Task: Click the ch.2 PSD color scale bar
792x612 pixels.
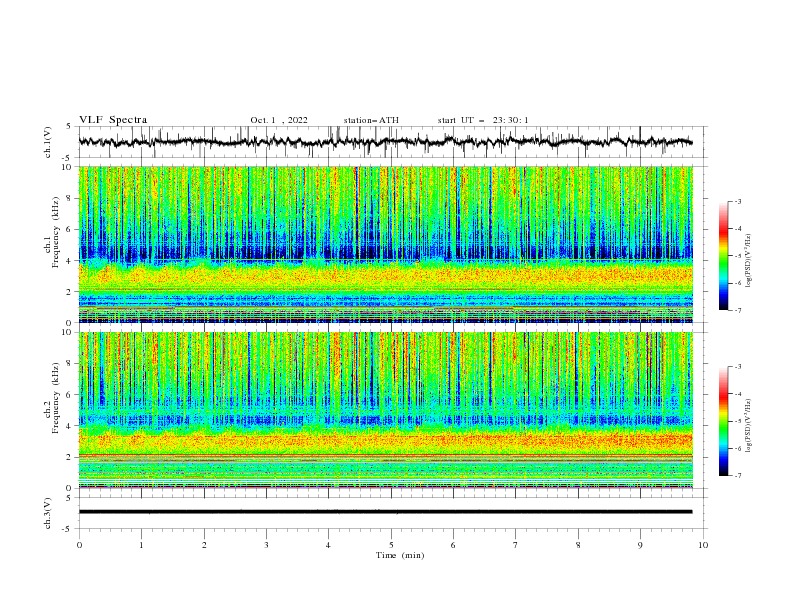Action: click(x=723, y=421)
